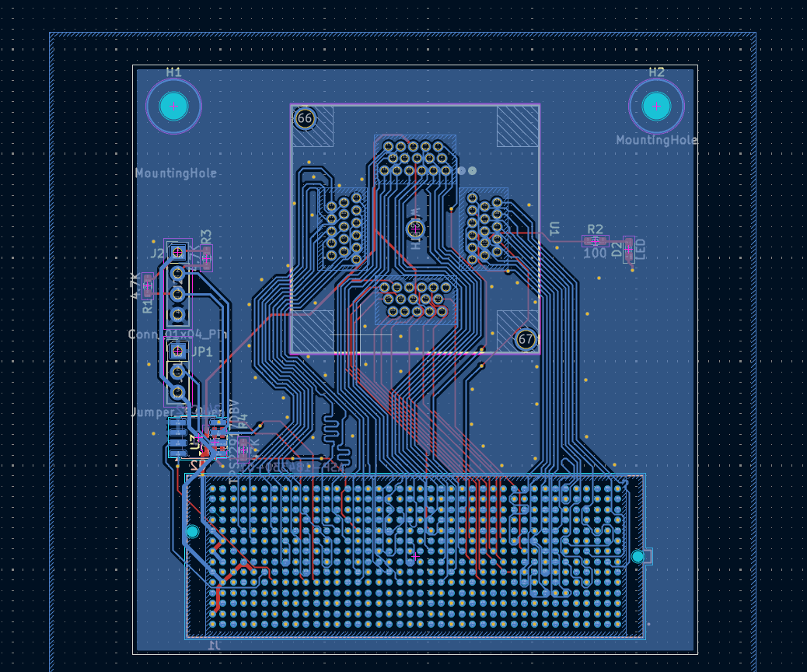Select the right teal alignment hole of J1

click(638, 556)
